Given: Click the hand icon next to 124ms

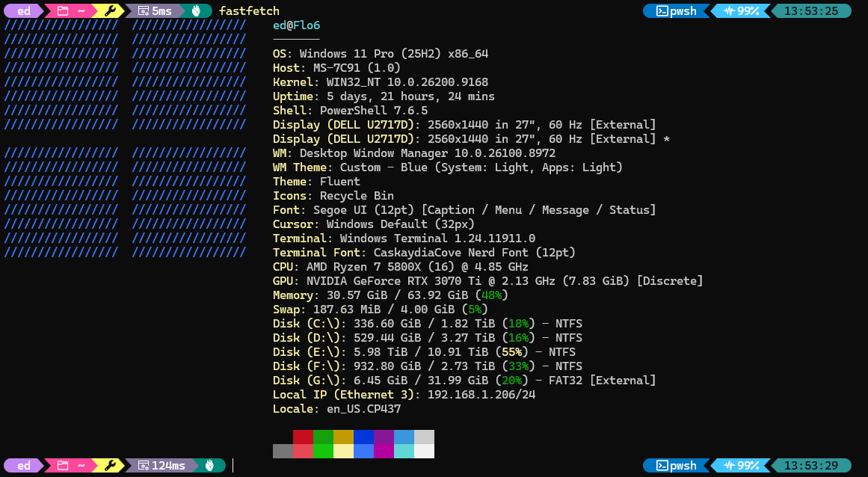Looking at the screenshot, I should (x=209, y=465).
